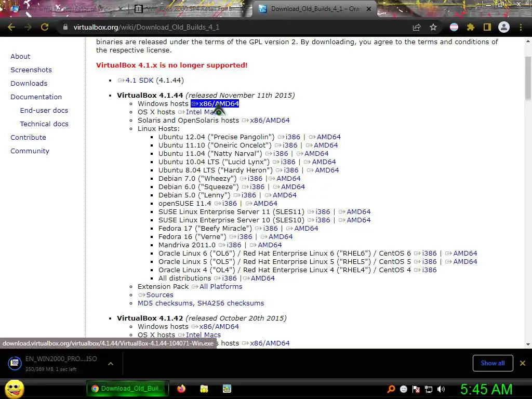Screen dimensions: 532x399
Task: Reload the page with the refresh icon
Action: [45, 27]
